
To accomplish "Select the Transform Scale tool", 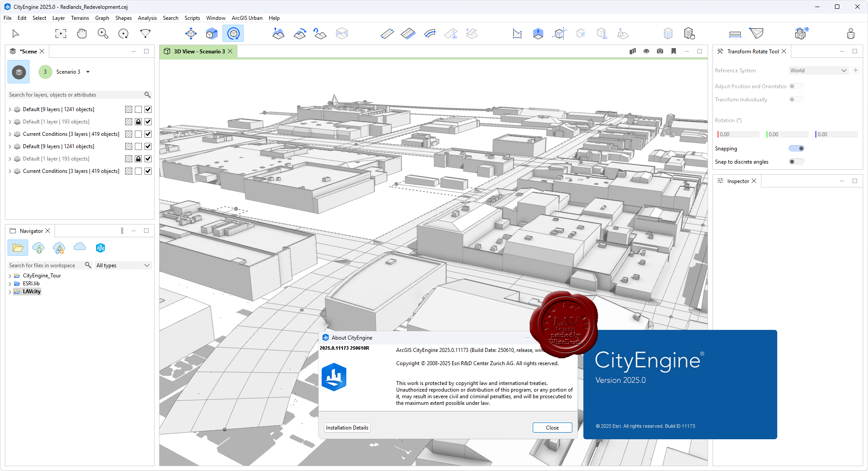I will tap(212, 34).
